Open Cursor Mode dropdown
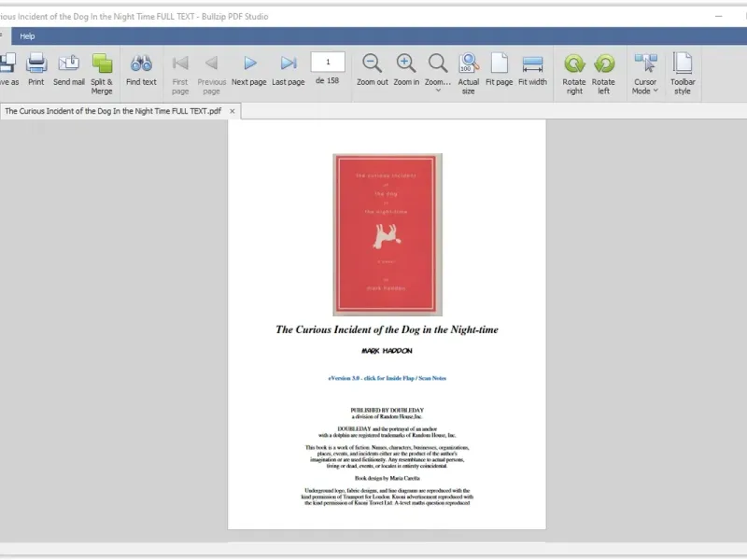 click(645, 74)
